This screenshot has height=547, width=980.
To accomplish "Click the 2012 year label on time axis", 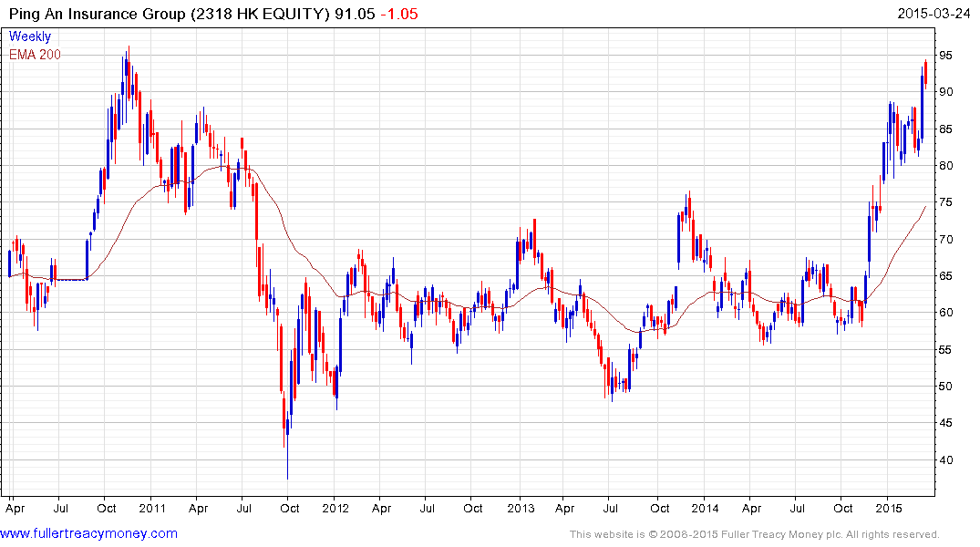I will 335,508.
